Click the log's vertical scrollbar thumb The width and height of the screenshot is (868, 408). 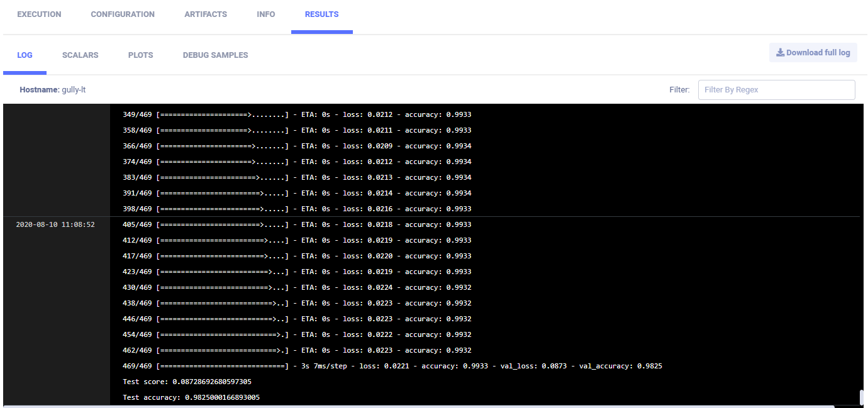tap(861, 397)
